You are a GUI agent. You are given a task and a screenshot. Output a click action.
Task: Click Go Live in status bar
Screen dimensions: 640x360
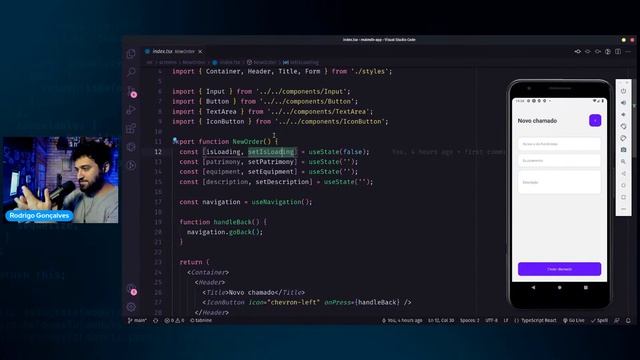click(x=573, y=320)
